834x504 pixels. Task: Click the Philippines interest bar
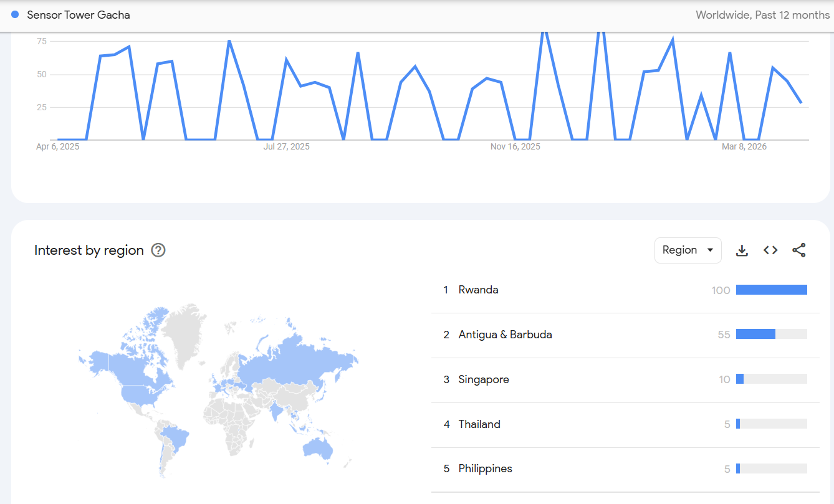click(x=772, y=468)
